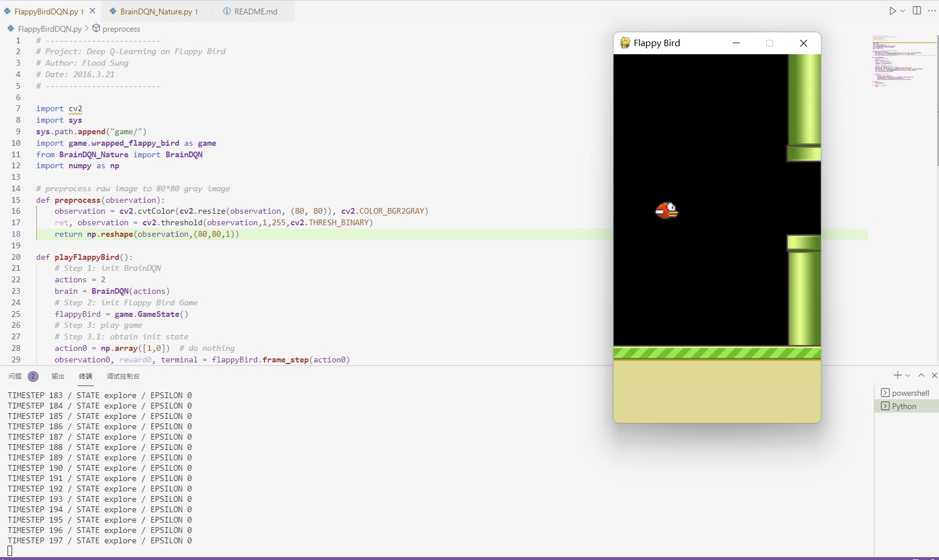Click the '# Date: 2016.3.21' comment
939x560 pixels.
coord(75,74)
